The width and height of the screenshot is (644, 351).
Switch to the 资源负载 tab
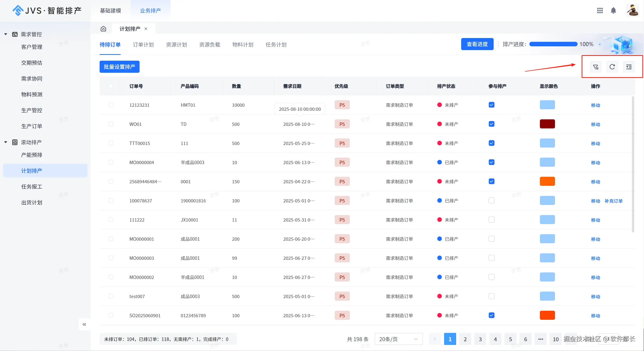click(209, 45)
